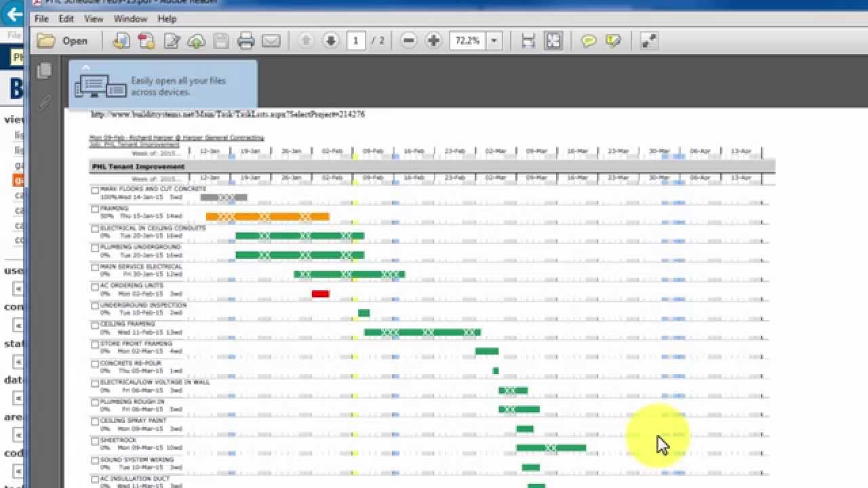
Task: Open the Help menu
Action: [x=167, y=19]
